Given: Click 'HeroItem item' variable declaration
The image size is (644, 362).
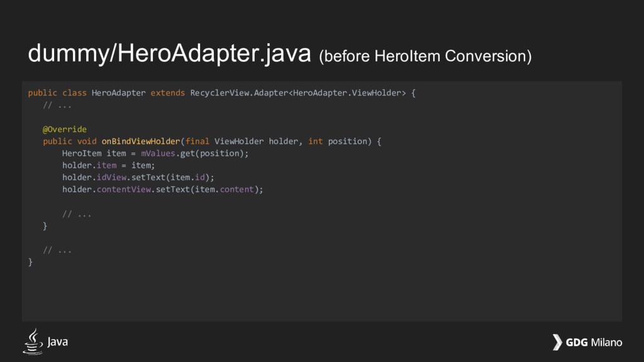Looking at the screenshot, I should pyautogui.click(x=94, y=153).
